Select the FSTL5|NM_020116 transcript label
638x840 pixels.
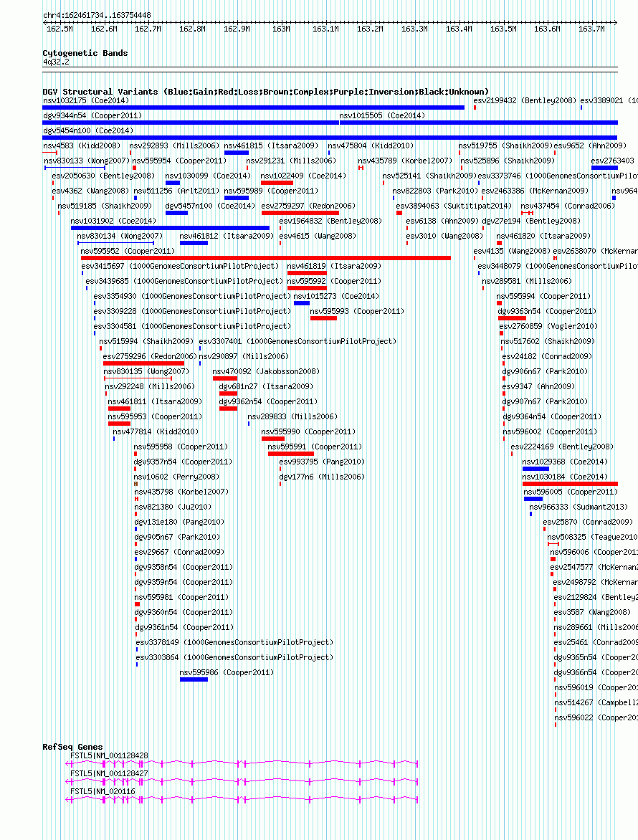click(x=103, y=791)
